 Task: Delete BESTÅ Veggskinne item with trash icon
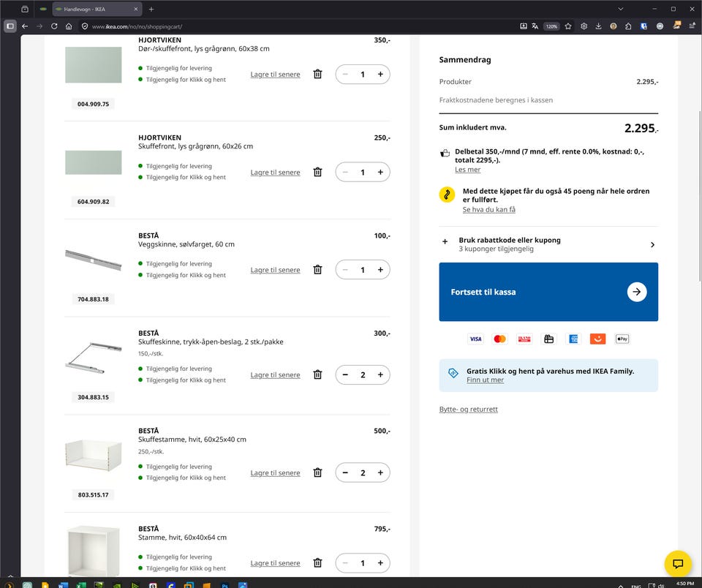point(317,270)
